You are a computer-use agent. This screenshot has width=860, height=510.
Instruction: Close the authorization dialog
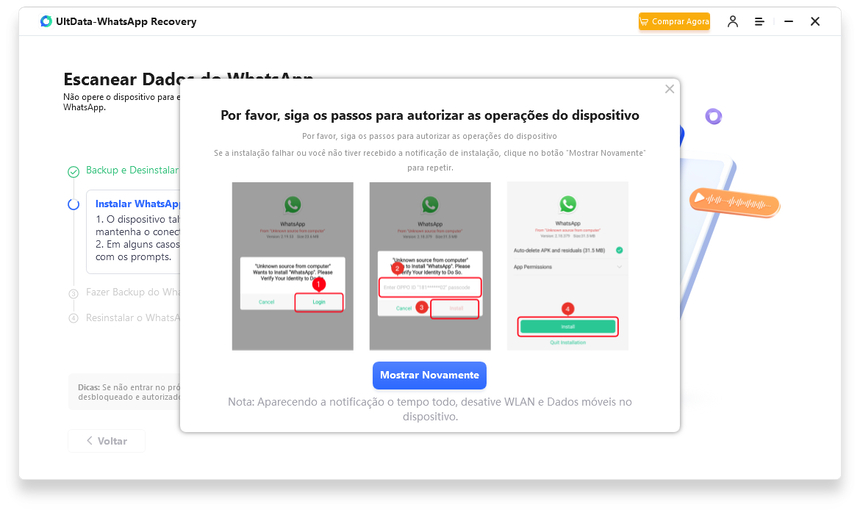pyautogui.click(x=670, y=89)
